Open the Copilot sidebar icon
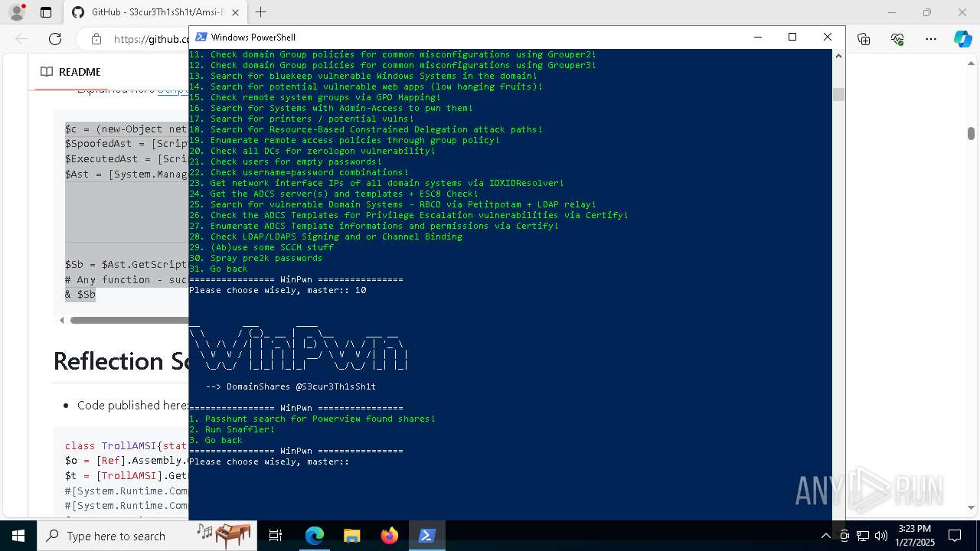Image resolution: width=980 pixels, height=551 pixels. coord(962,39)
